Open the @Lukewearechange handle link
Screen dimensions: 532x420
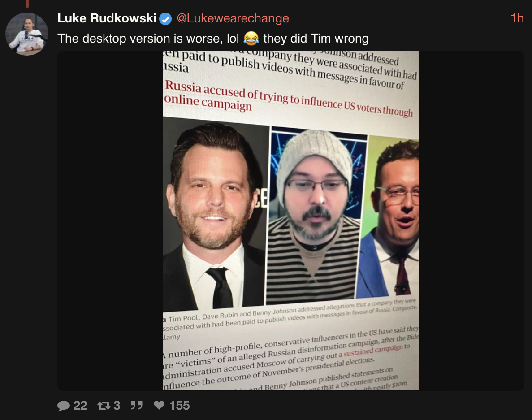click(233, 18)
